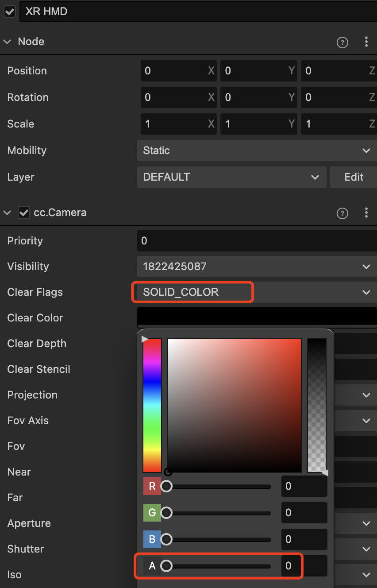This screenshot has width=377, height=588.
Task: Pick a hue on the vertical color spectrum
Action: pos(152,403)
